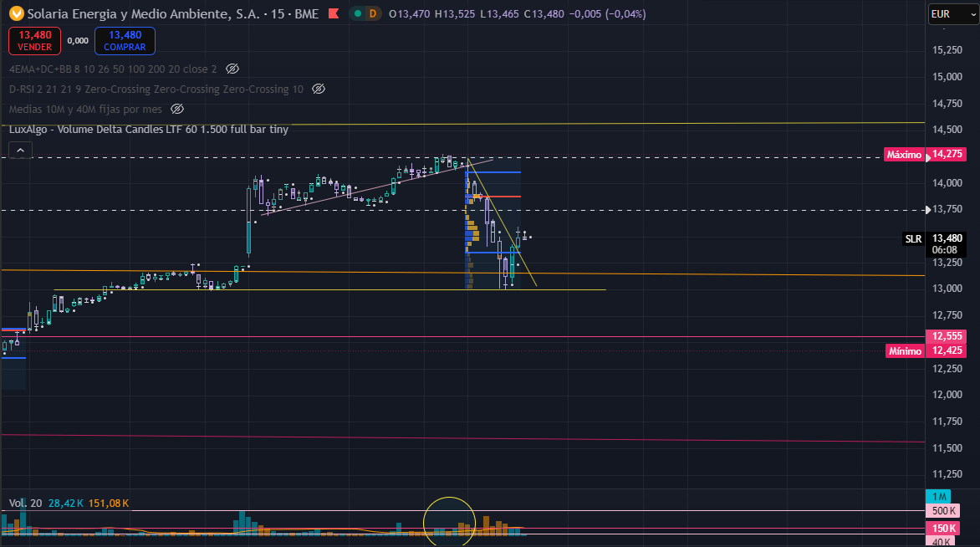
Task: Click the Solaria company logo icon
Action: 16,13
